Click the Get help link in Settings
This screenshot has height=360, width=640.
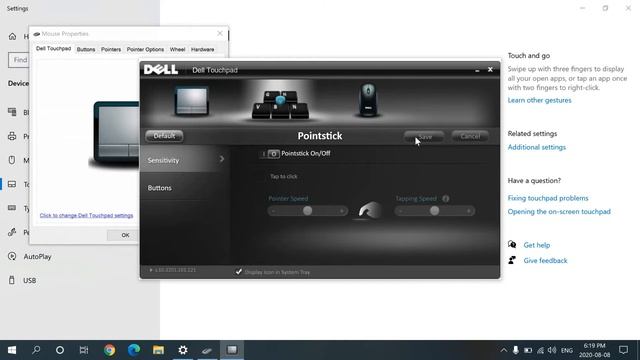coord(536,245)
